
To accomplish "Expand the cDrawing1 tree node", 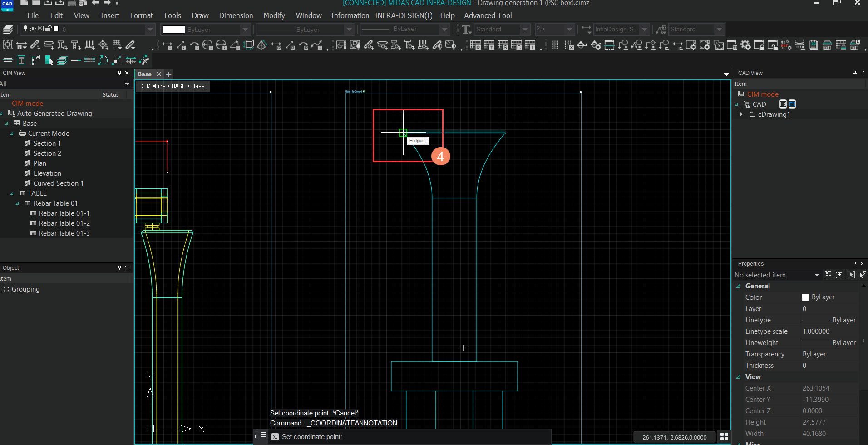I will [x=741, y=114].
